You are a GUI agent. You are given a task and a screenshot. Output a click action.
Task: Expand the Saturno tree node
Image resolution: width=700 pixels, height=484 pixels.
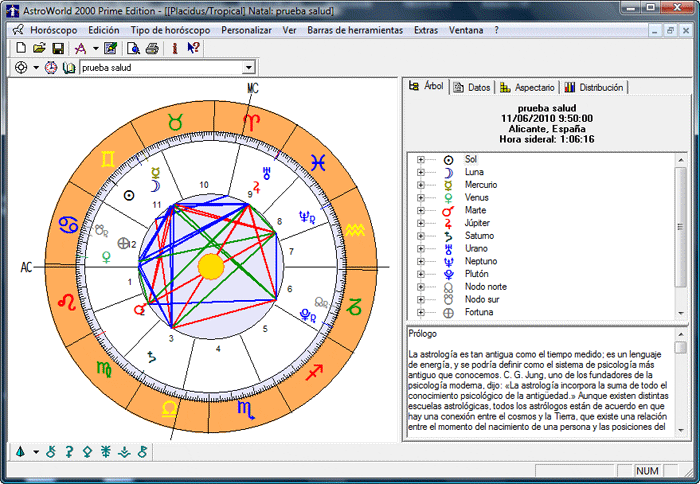coord(421,236)
